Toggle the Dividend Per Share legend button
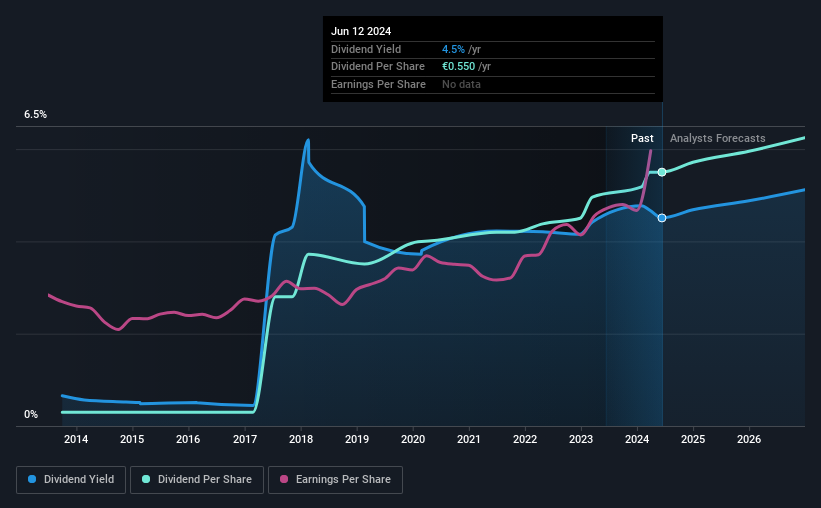This screenshot has width=821, height=508. click(197, 480)
